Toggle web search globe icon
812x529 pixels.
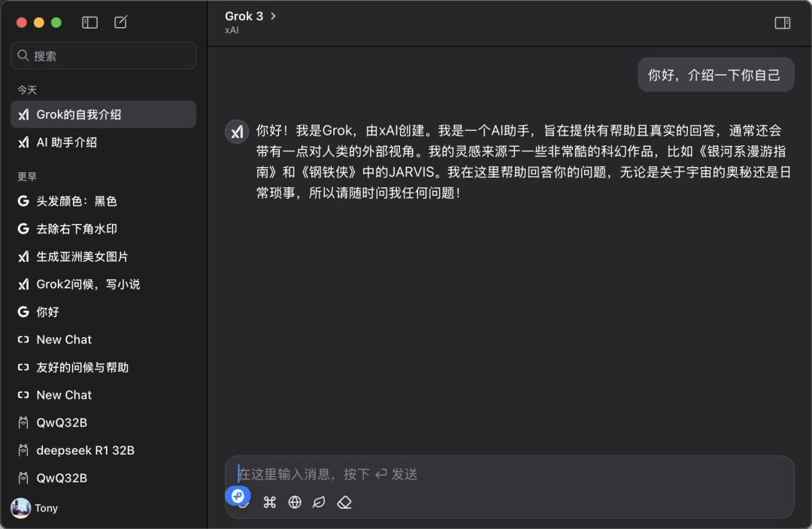[295, 502]
